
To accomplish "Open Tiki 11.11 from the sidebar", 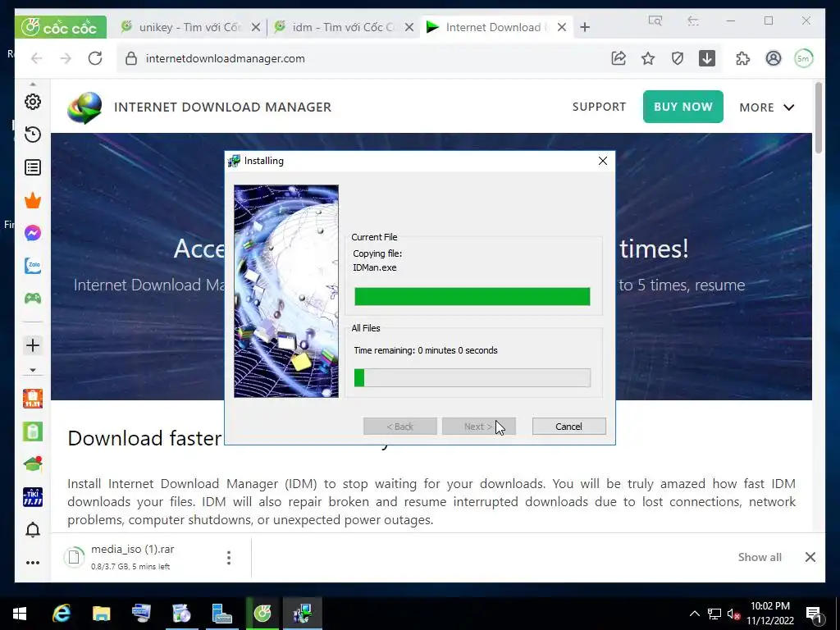I will (33, 497).
